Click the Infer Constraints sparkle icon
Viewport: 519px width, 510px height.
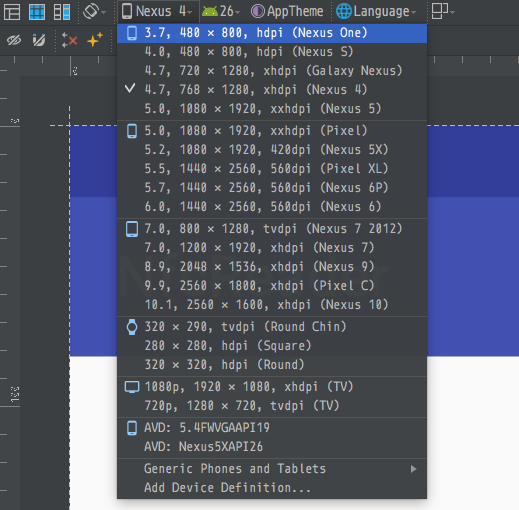click(x=95, y=41)
